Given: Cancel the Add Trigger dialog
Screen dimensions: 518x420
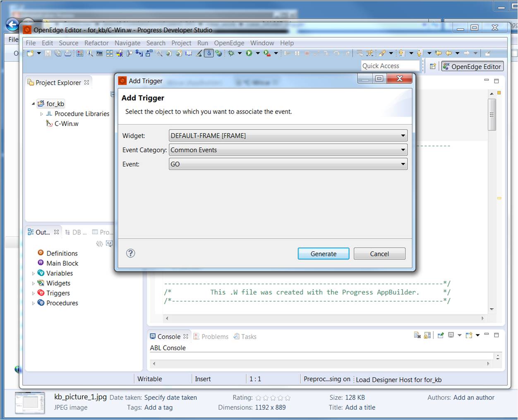Looking at the screenshot, I should pos(379,254).
